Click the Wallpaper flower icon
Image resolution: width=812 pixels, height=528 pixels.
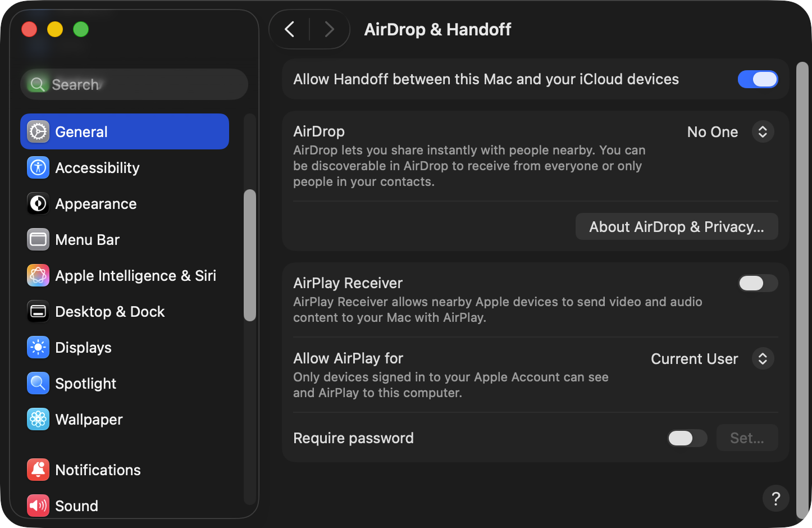[x=38, y=419]
